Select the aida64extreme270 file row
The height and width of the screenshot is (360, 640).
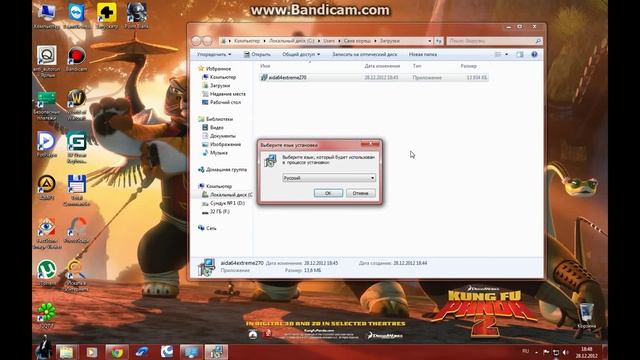tap(374, 78)
